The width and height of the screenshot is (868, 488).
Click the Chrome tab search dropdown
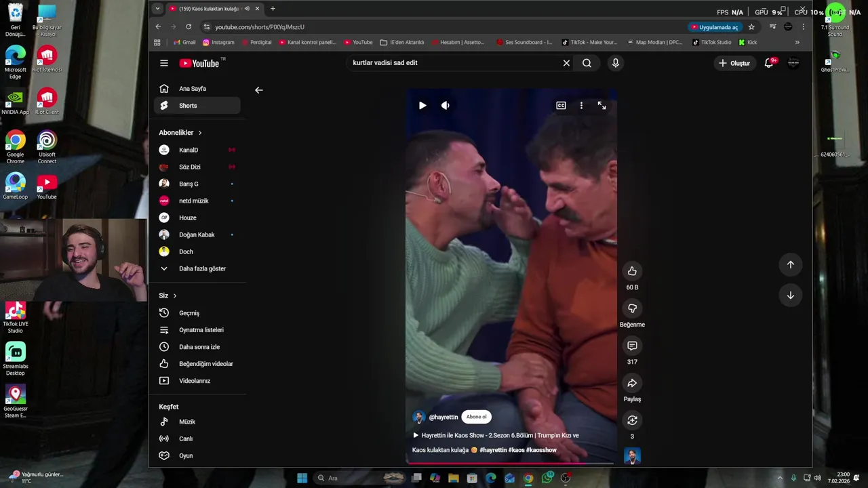point(157,9)
